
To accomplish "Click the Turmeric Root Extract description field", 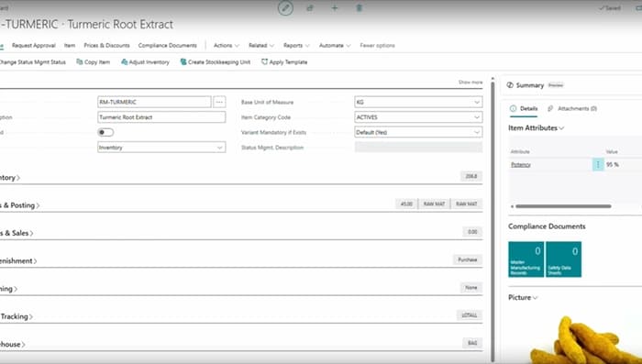I will pyautogui.click(x=161, y=117).
